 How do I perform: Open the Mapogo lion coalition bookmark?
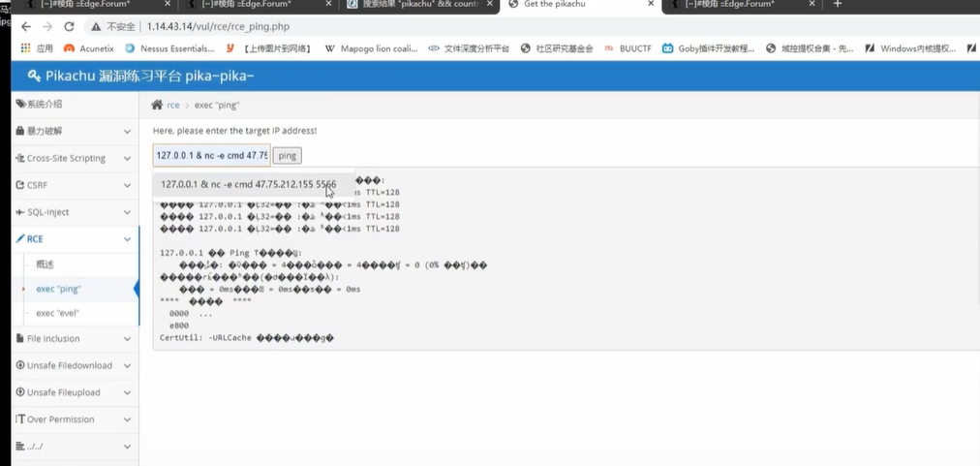(x=371, y=48)
